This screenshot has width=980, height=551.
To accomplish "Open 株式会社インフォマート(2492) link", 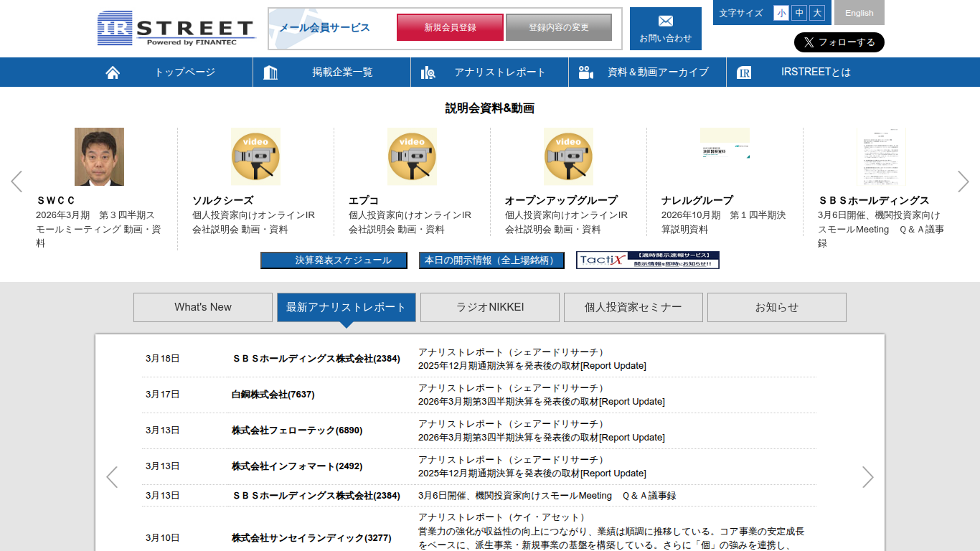I will 297,466.
